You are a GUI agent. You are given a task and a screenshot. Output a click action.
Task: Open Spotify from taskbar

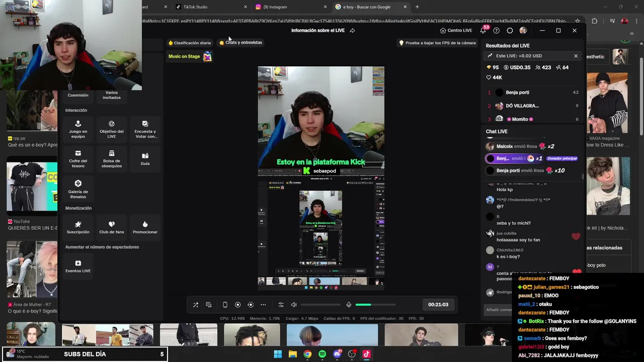[323, 354]
